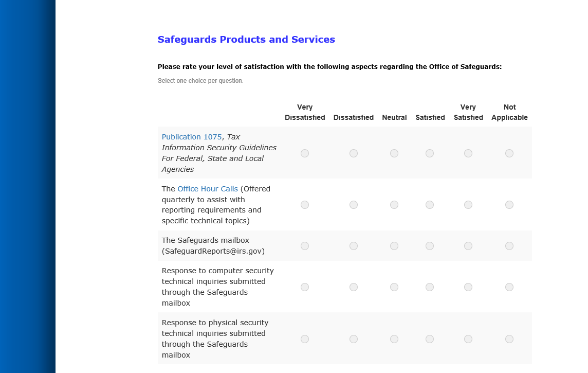Rate Publication 1075 as Satisfied
588x373 pixels.
point(430,153)
